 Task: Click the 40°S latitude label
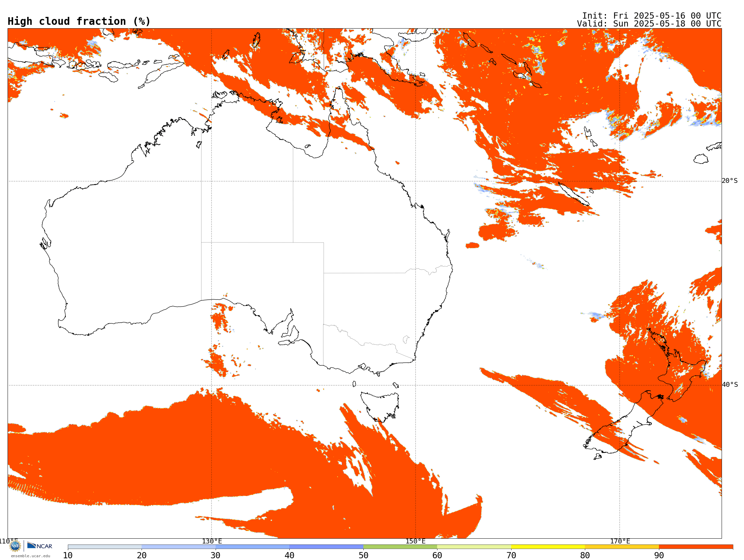point(730,385)
